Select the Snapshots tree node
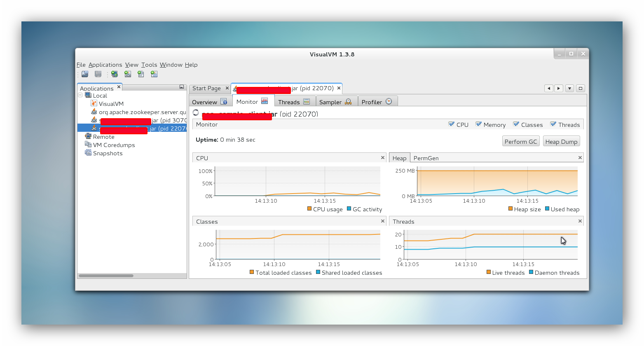644x346 pixels. [x=108, y=153]
